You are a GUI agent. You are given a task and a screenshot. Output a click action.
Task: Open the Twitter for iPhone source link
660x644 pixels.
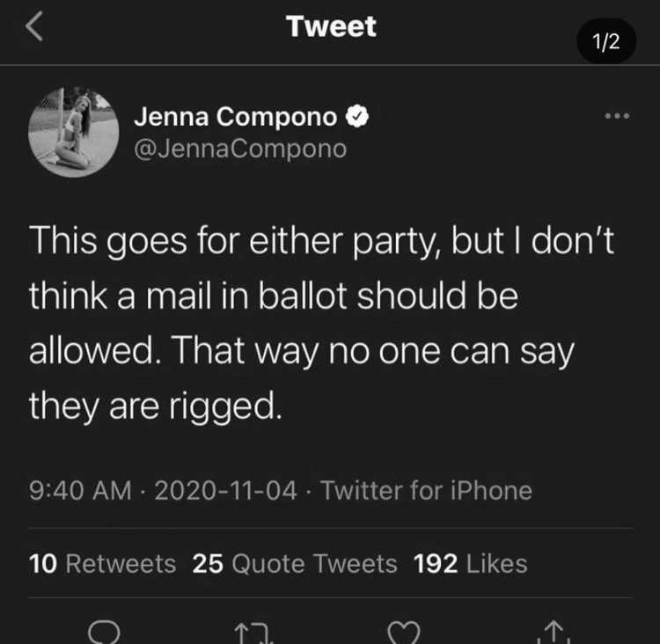pos(427,491)
